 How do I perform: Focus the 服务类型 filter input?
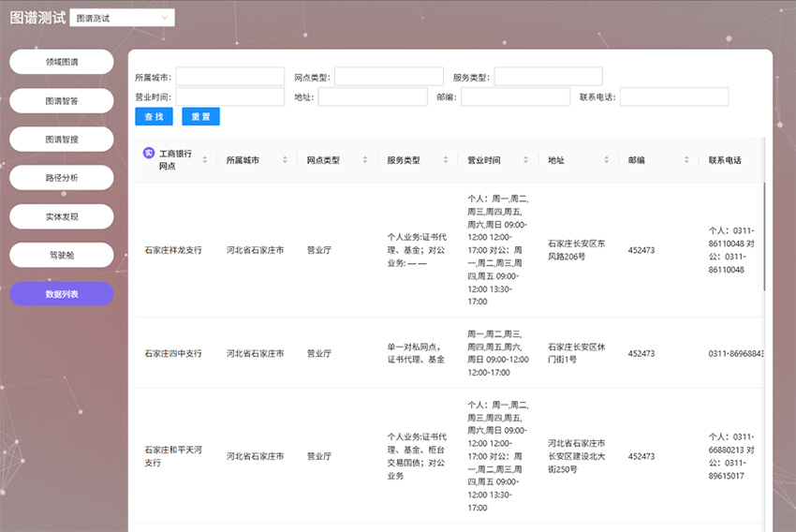pyautogui.click(x=548, y=77)
